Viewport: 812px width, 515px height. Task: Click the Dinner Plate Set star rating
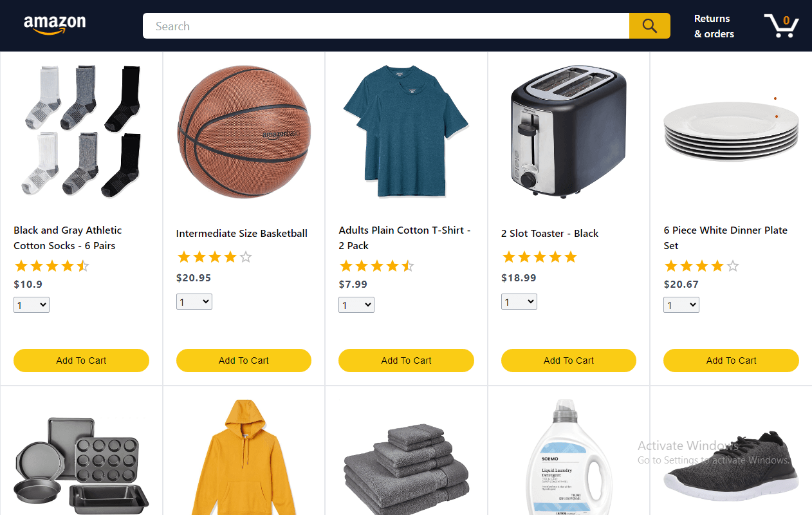(701, 266)
